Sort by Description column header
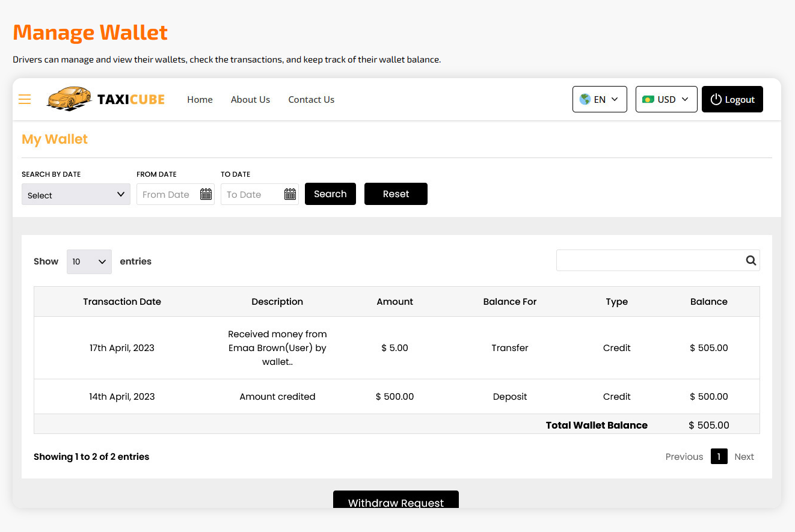 [277, 302]
